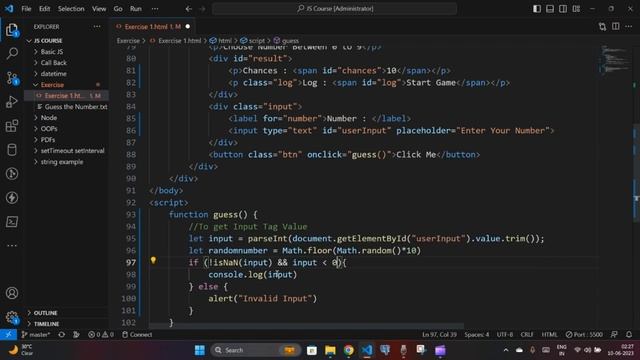Click the taskbar Search box
Image resolution: width=640 pixels, height=360 pixels.
tap(255, 350)
